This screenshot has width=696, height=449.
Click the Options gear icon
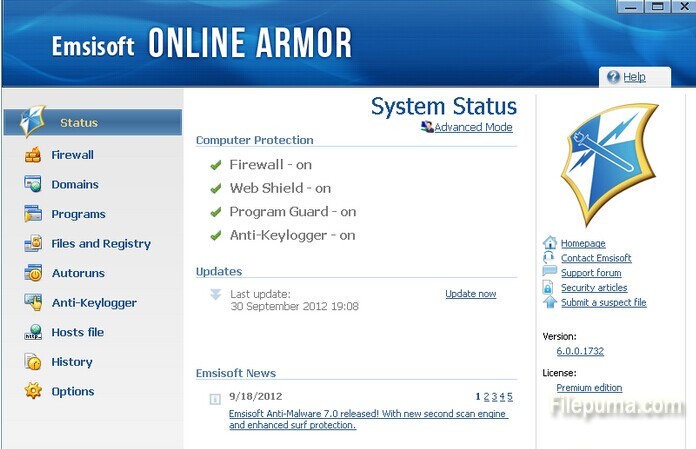pyautogui.click(x=33, y=391)
